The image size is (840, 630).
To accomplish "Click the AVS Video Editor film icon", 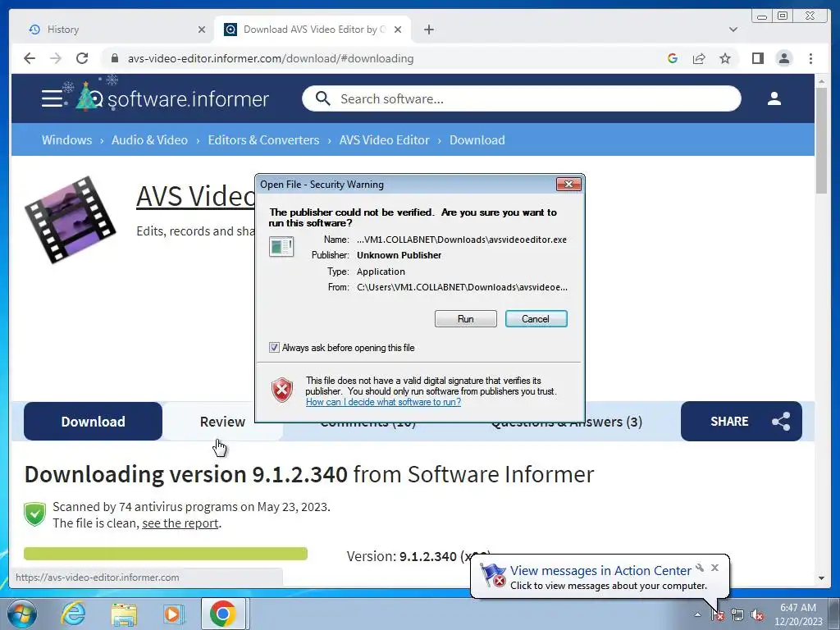I will click(x=70, y=220).
